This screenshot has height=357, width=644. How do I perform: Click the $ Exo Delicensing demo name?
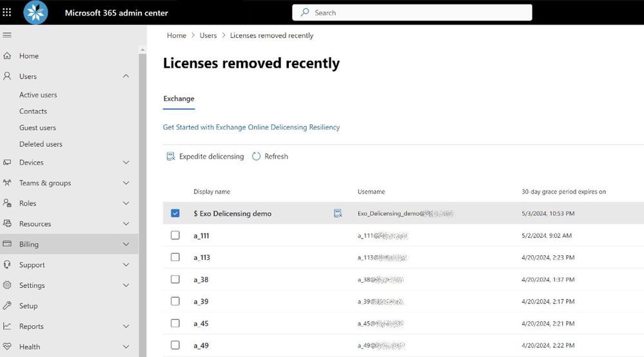pos(233,213)
